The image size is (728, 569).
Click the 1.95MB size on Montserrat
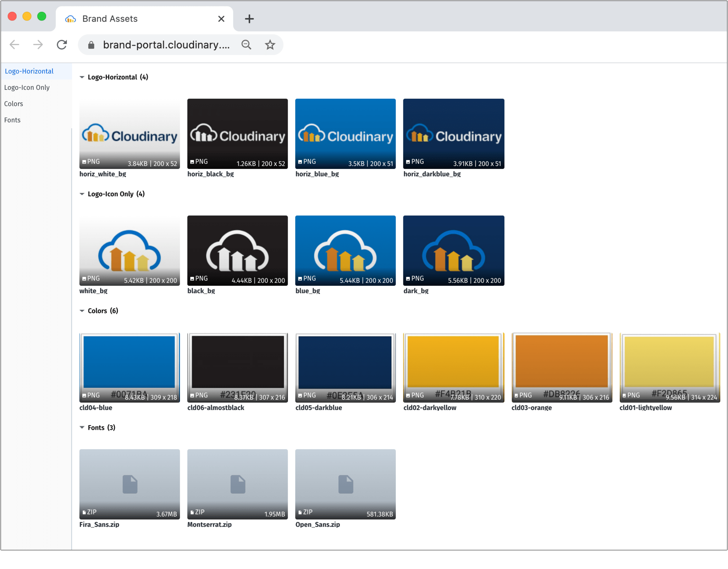[275, 514]
